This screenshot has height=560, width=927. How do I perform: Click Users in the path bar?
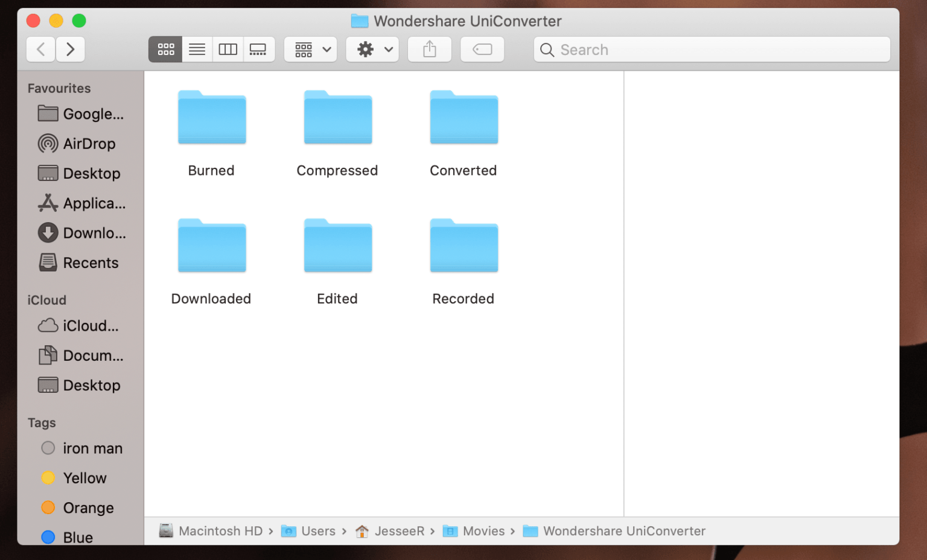point(308,531)
